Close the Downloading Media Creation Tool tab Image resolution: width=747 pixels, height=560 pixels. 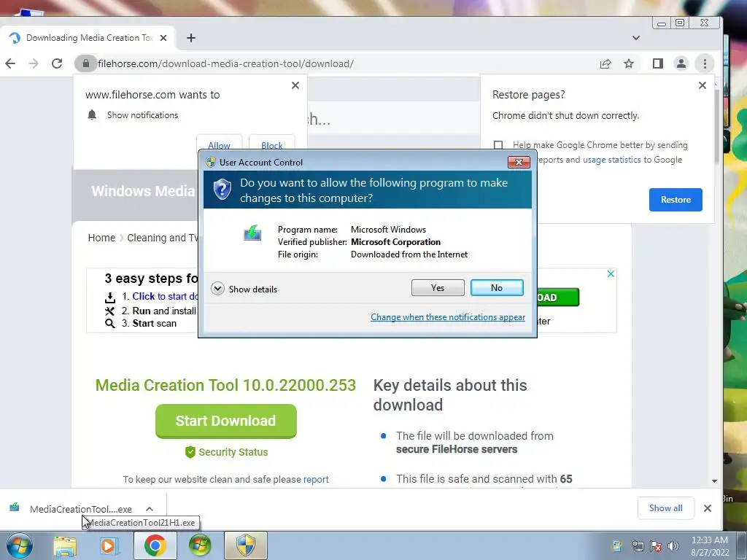[163, 38]
